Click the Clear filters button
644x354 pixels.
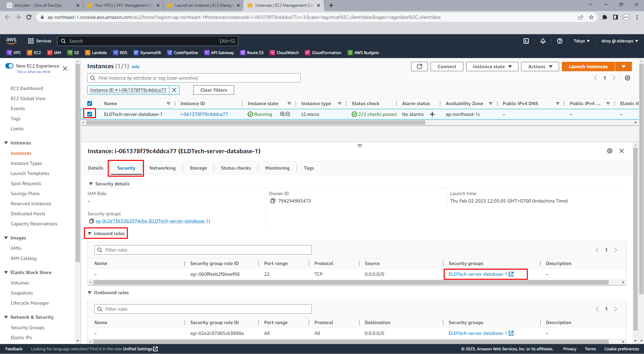tap(214, 90)
